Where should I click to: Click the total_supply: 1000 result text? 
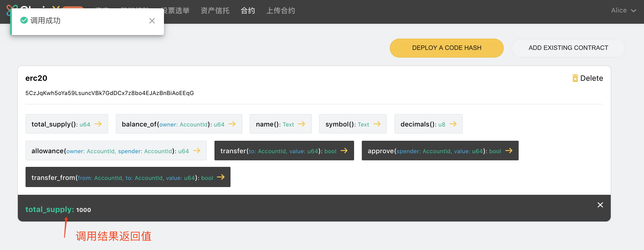click(58, 209)
